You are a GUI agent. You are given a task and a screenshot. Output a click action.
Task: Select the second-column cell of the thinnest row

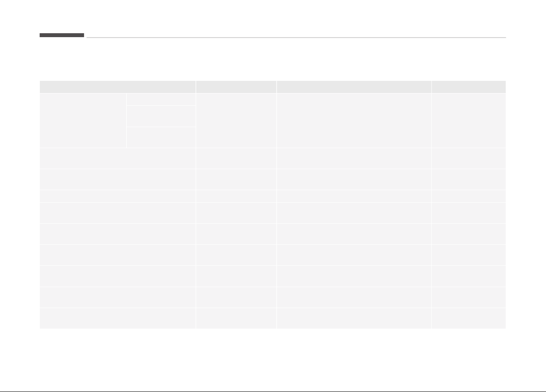[x=236, y=196]
